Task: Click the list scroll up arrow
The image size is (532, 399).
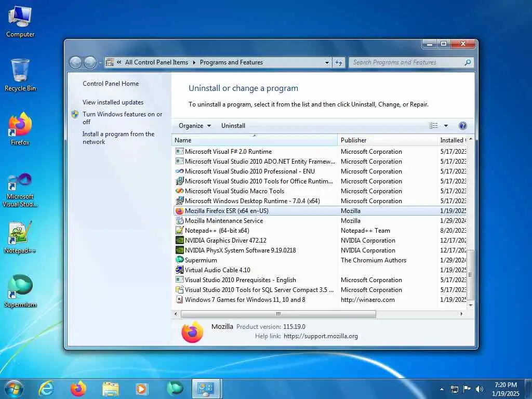Action: [x=471, y=140]
